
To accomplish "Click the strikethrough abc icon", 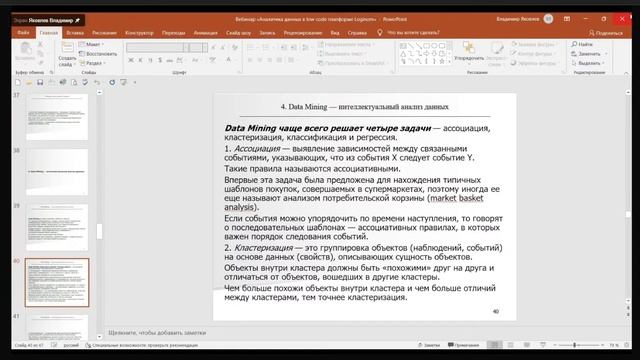I will pos(170,60).
